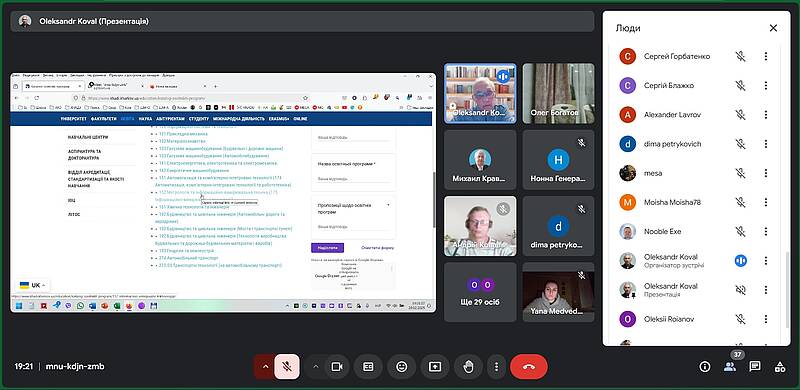Select Yana Medved video thumbnail

tap(558, 292)
